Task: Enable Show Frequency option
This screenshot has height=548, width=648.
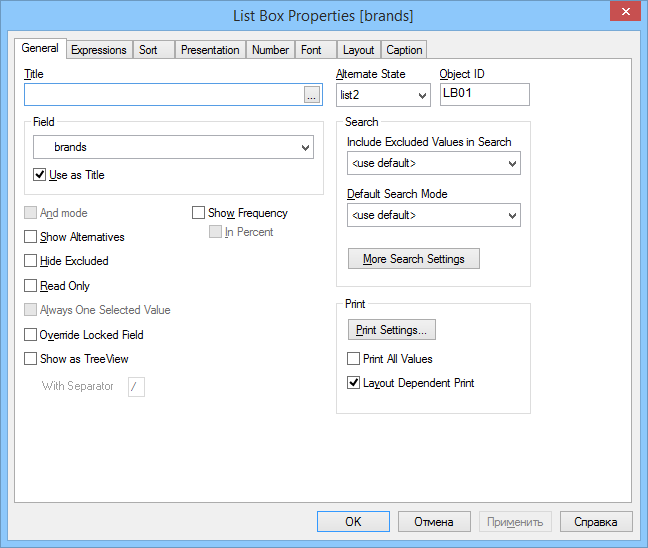Action: coord(200,213)
